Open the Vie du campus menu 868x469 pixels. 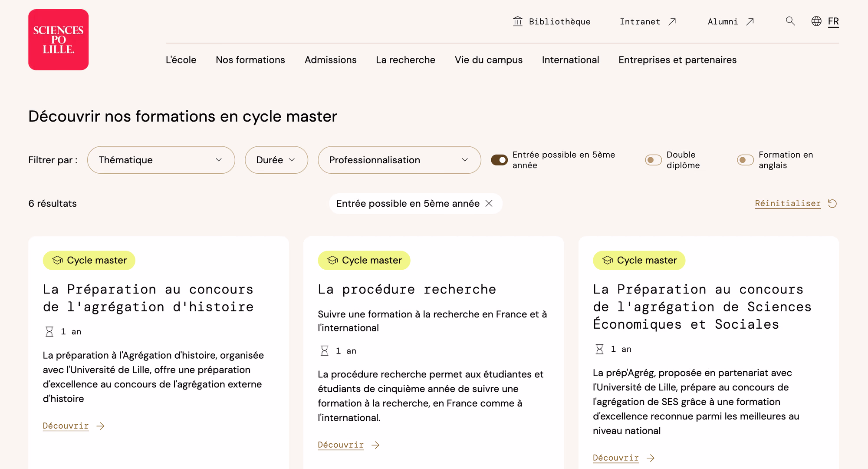489,60
